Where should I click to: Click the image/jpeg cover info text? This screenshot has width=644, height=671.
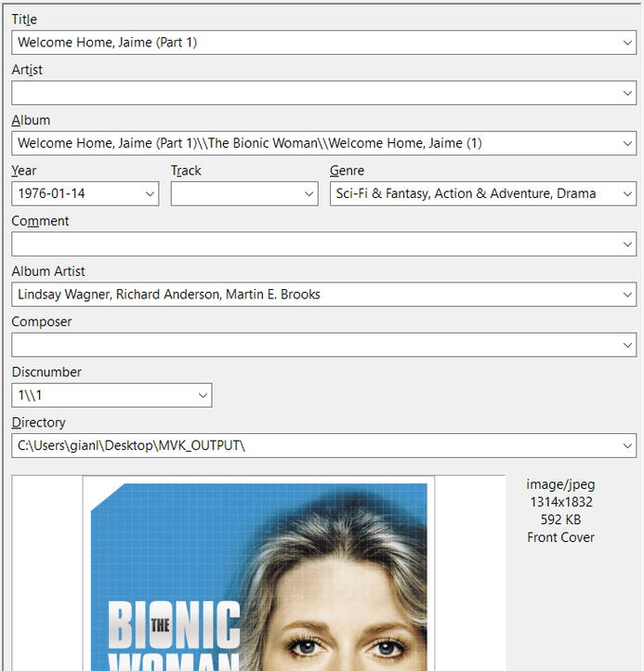(560, 484)
